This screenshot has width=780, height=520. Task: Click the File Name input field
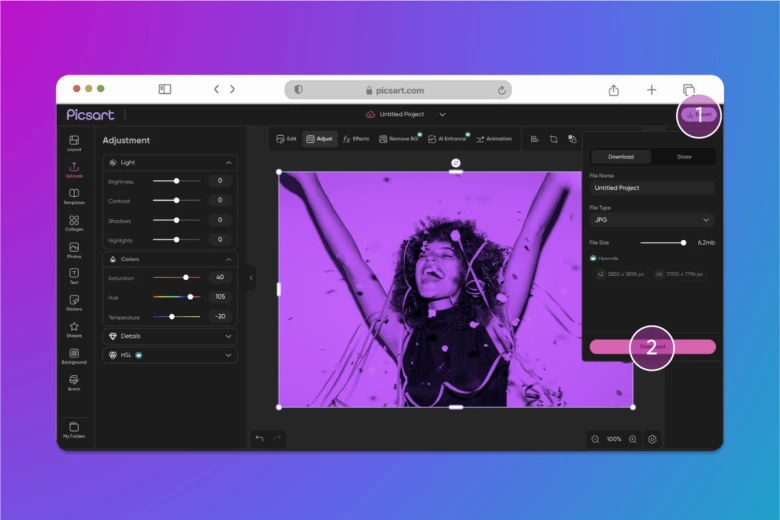coord(651,187)
